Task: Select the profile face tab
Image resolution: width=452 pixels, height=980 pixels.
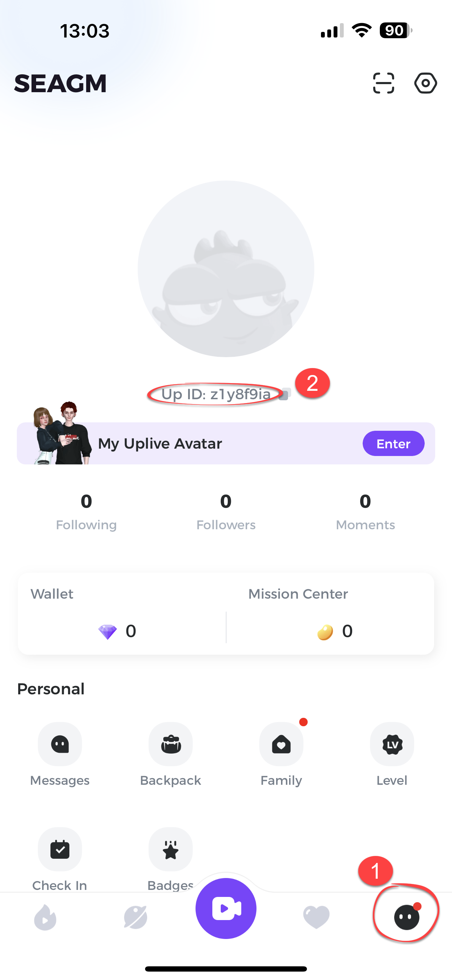Action: [406, 917]
